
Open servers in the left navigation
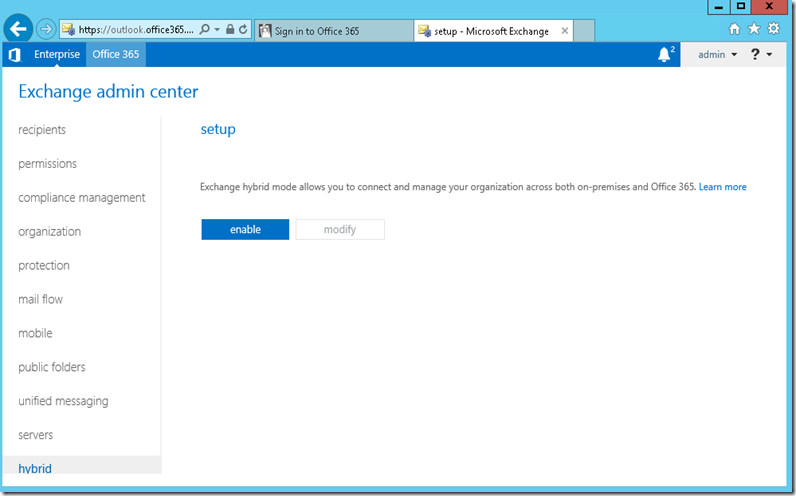pyautogui.click(x=36, y=435)
